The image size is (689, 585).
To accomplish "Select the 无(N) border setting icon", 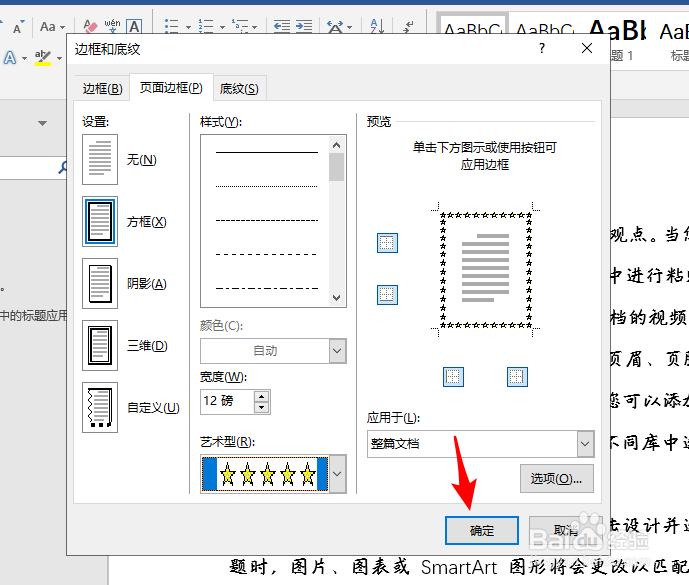I will pyautogui.click(x=100, y=160).
